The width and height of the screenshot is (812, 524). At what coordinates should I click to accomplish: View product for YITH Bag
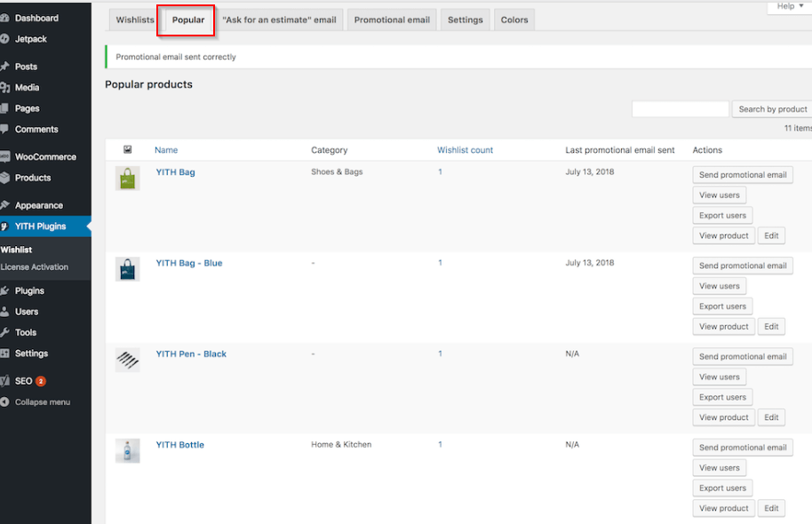723,235
